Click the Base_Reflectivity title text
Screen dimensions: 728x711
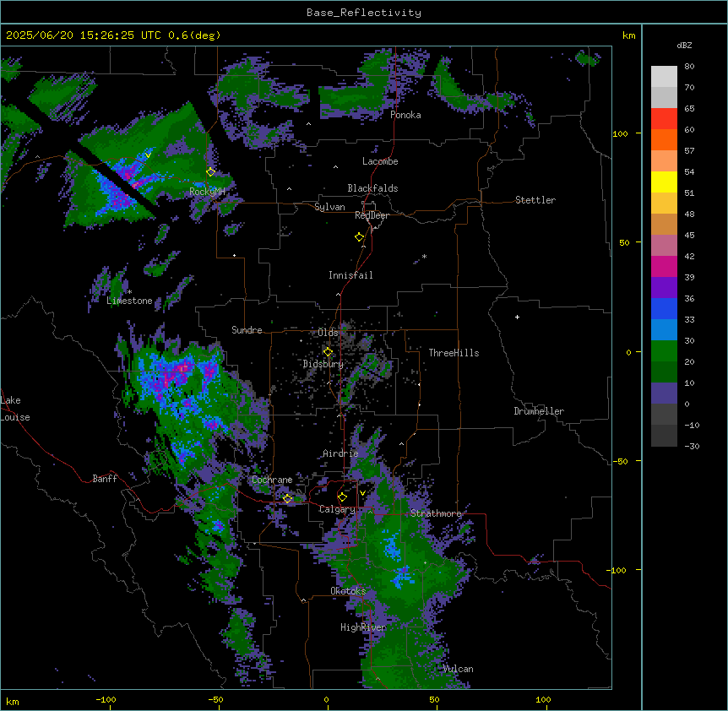[x=364, y=13]
